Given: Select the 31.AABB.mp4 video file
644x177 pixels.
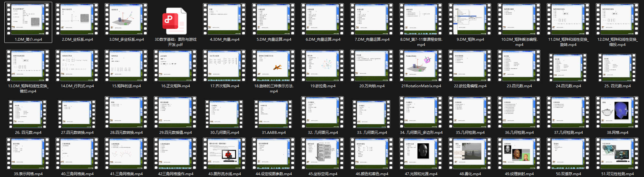Looking at the screenshot, I should [274, 112].
